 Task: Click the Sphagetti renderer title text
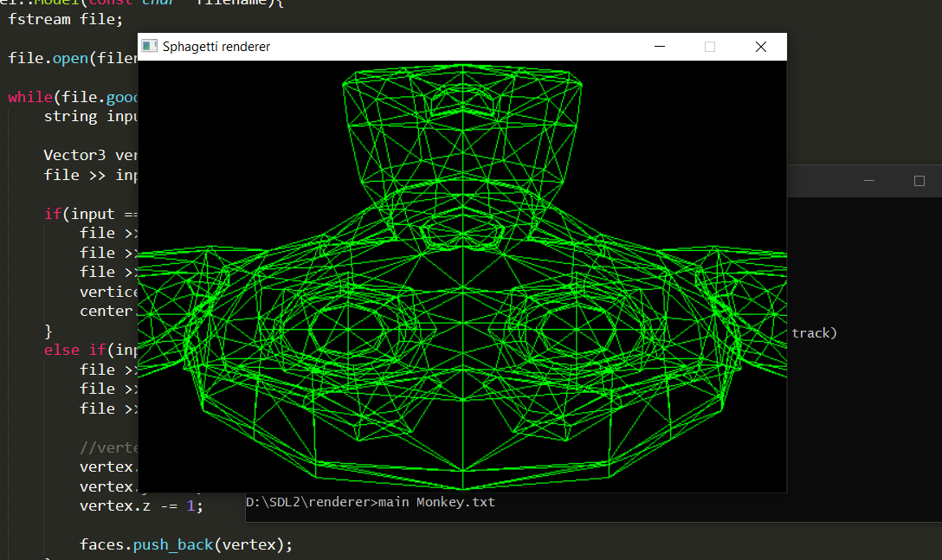point(216,47)
